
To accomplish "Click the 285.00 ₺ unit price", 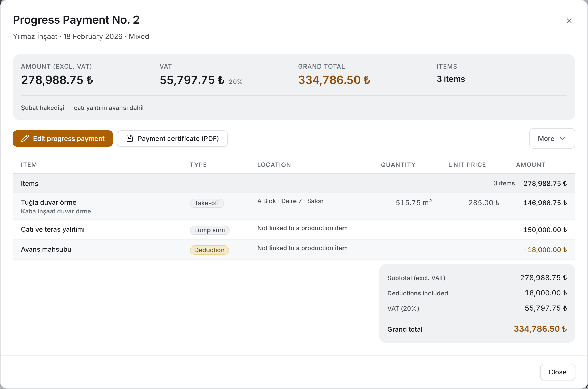I will (x=484, y=203).
